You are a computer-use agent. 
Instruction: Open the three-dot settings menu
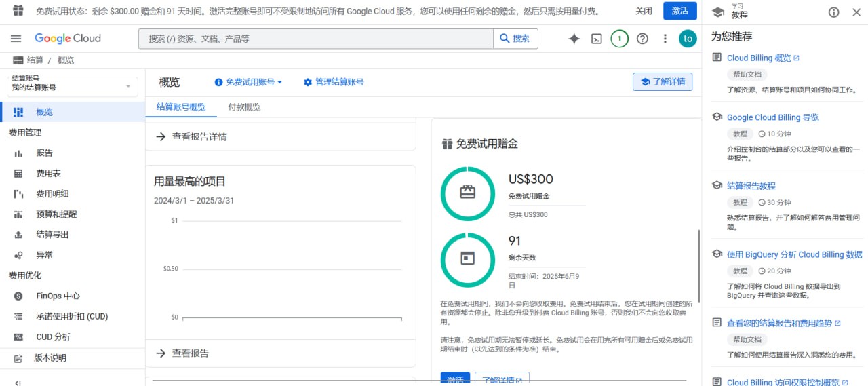(x=665, y=39)
